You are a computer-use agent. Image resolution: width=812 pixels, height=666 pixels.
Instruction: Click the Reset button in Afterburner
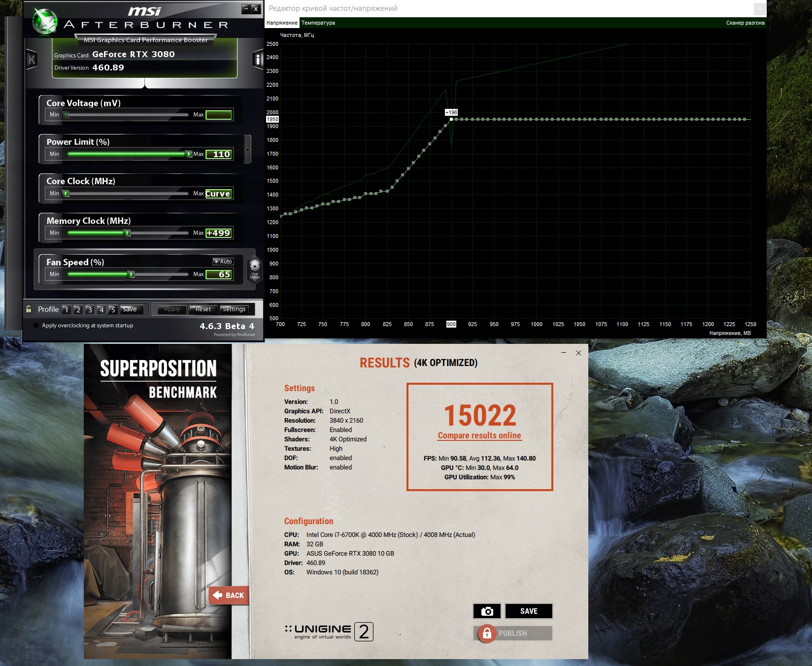tap(203, 309)
